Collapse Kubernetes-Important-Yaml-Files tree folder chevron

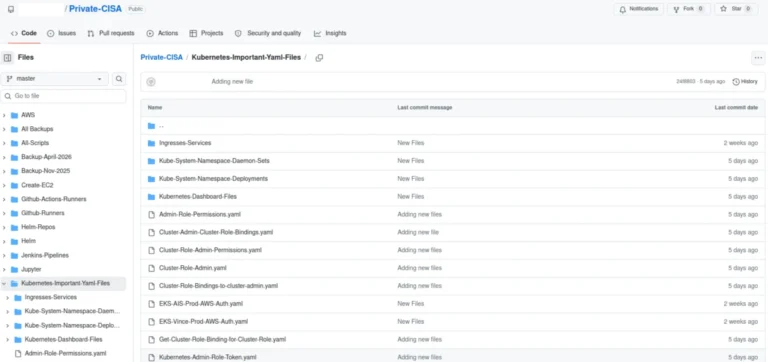pyautogui.click(x=4, y=284)
